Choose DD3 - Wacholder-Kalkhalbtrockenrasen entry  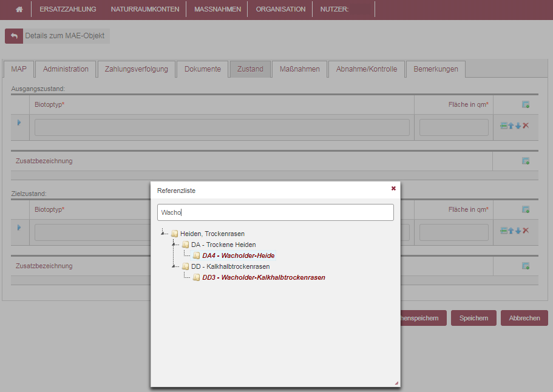pyautogui.click(x=263, y=277)
